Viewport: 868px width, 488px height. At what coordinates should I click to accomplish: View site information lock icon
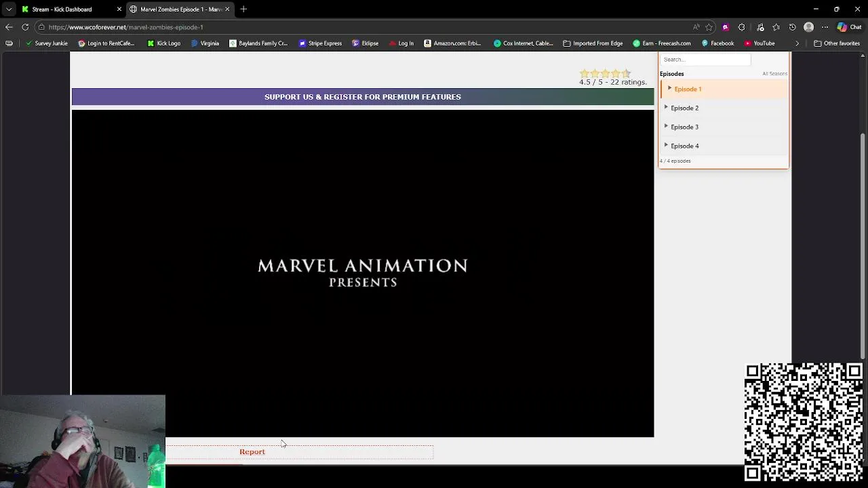click(41, 27)
